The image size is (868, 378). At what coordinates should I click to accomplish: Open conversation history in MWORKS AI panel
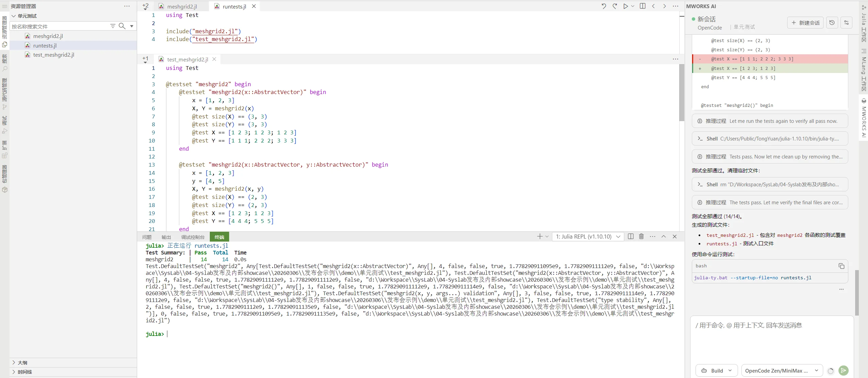click(832, 23)
